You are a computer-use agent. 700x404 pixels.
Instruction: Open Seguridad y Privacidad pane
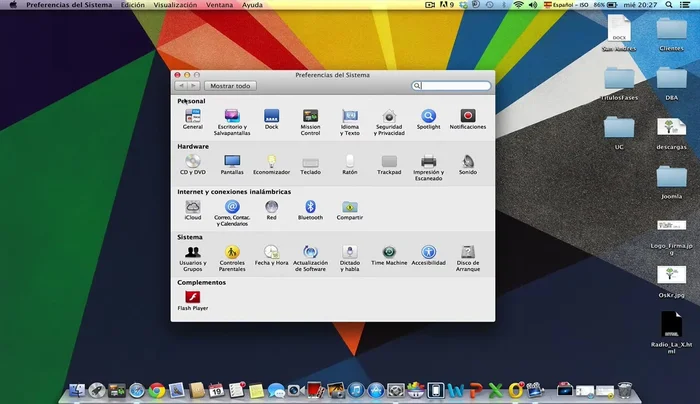pos(389,116)
